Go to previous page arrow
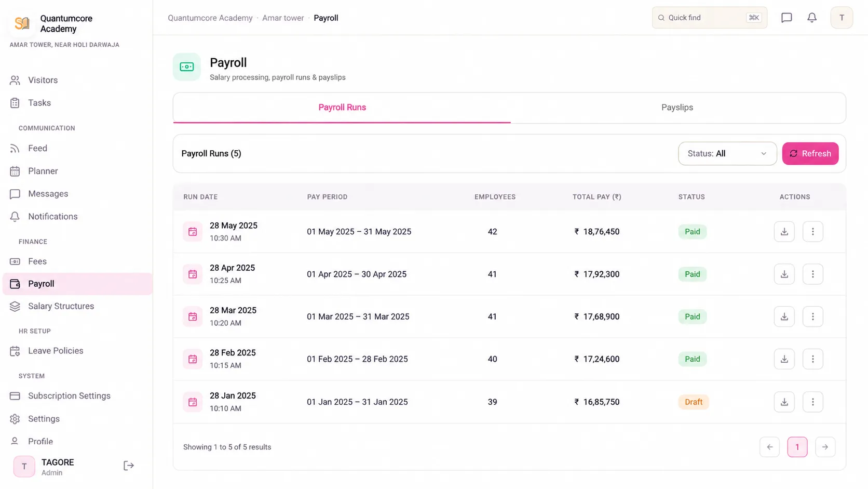 pos(769,447)
